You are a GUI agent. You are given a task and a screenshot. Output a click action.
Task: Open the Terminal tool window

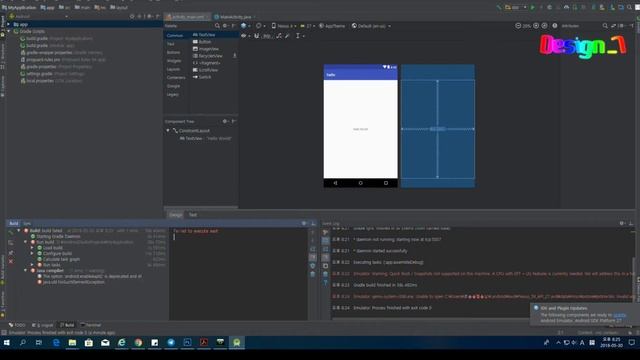click(x=91, y=325)
